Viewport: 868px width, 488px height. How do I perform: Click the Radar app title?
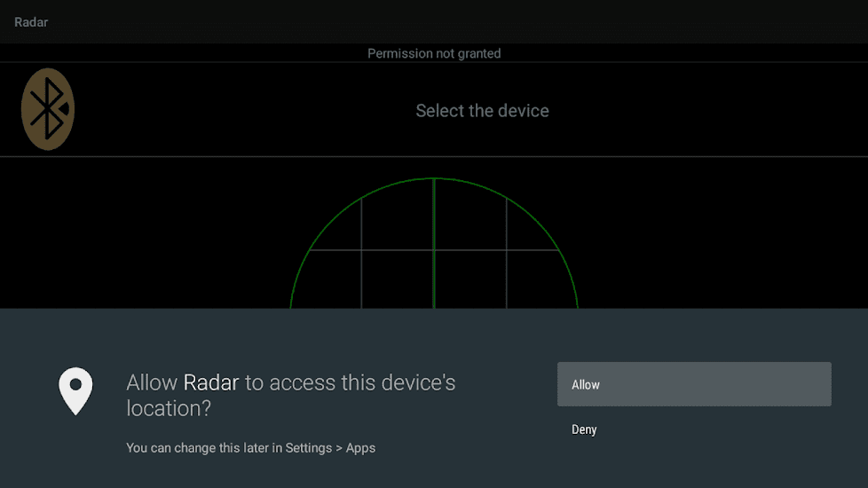click(x=31, y=22)
